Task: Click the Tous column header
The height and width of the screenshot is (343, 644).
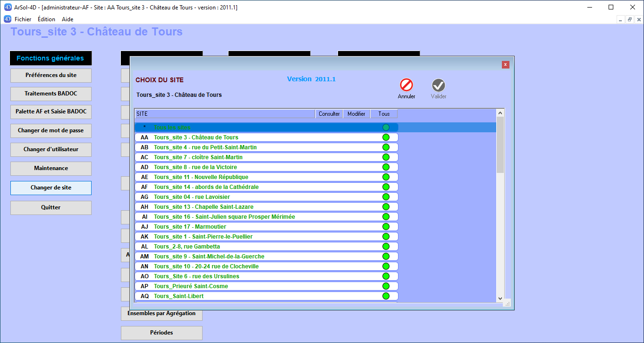Action: 384,114
